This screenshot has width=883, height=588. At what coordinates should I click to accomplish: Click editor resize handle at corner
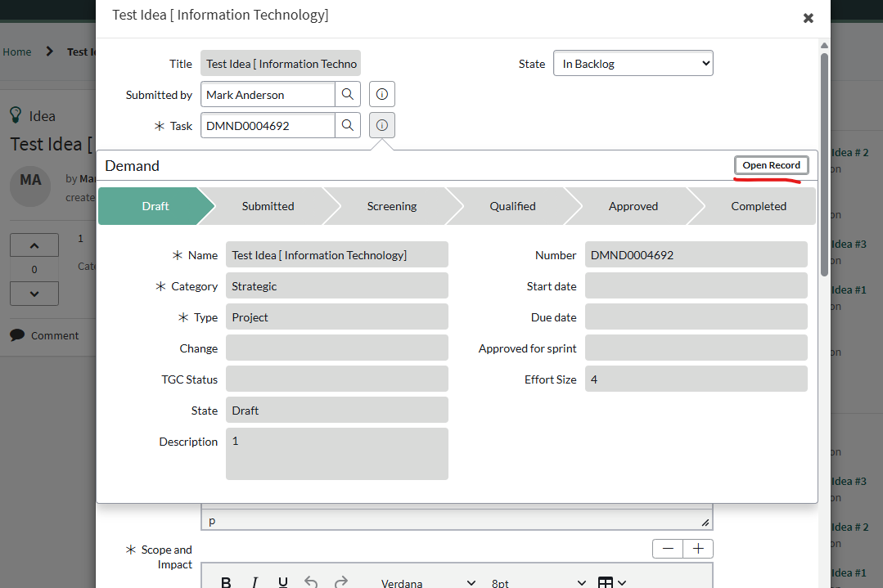click(705, 523)
